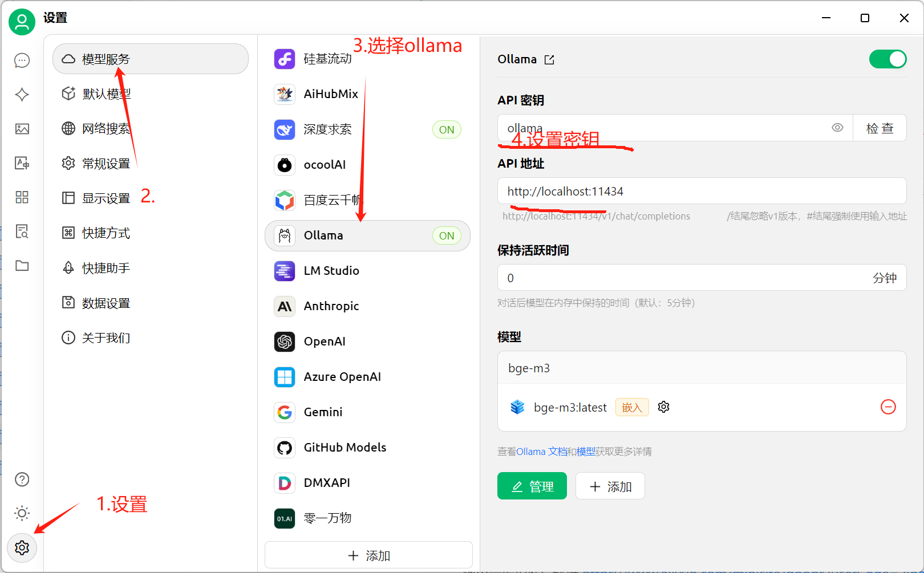Open the help question-mark icon
Image resolution: width=924 pixels, height=573 pixels.
pyautogui.click(x=22, y=479)
